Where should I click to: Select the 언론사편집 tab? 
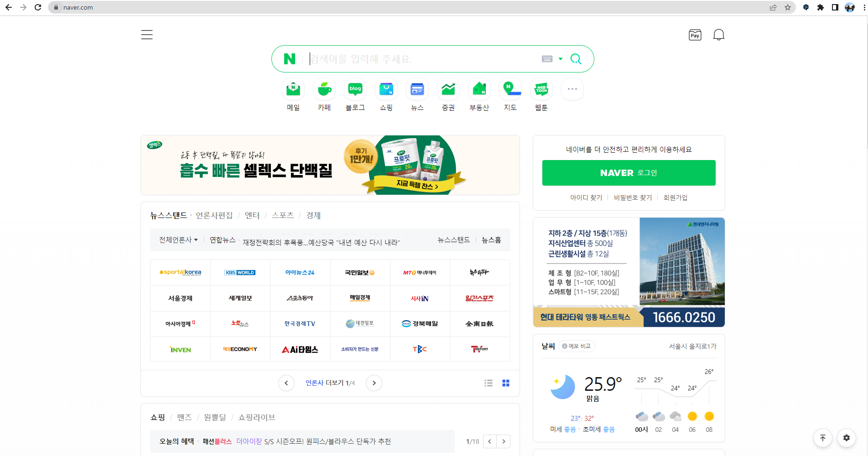[214, 215]
